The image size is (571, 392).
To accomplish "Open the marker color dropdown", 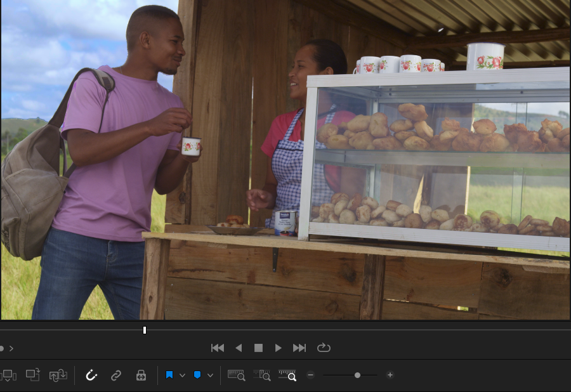I will click(x=210, y=375).
